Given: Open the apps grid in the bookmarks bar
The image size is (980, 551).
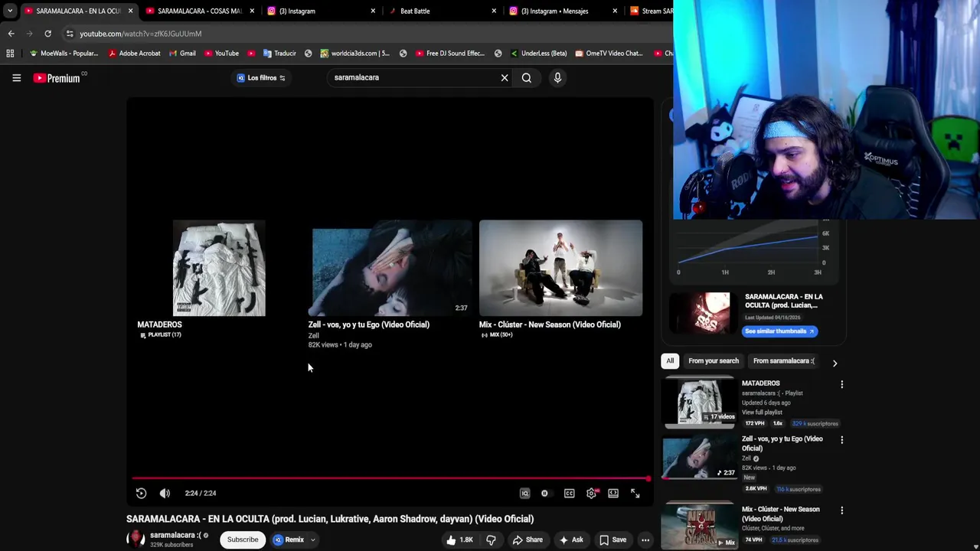Looking at the screenshot, I should (10, 54).
